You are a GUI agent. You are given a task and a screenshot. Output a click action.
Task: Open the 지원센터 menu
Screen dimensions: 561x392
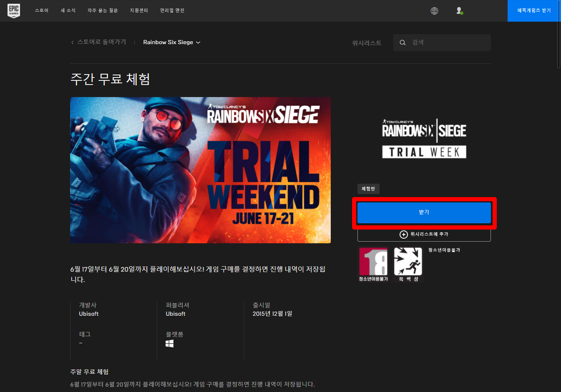tap(139, 11)
